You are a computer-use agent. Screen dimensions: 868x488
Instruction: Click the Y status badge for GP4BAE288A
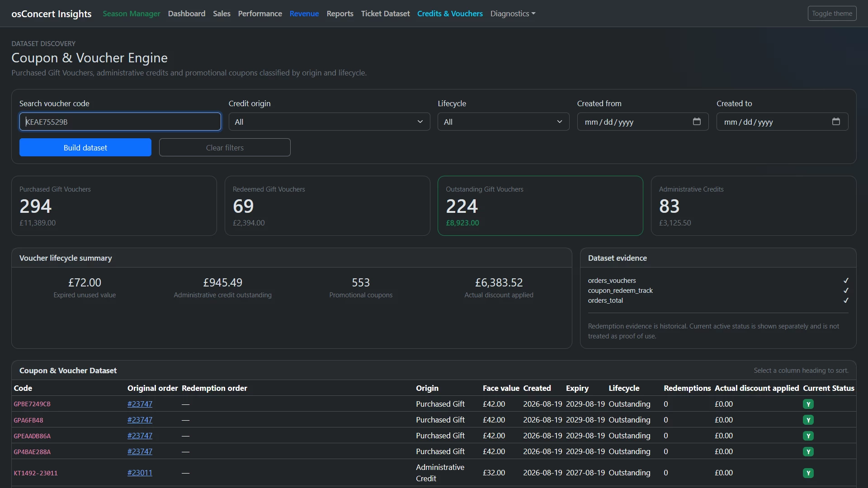pos(808,452)
